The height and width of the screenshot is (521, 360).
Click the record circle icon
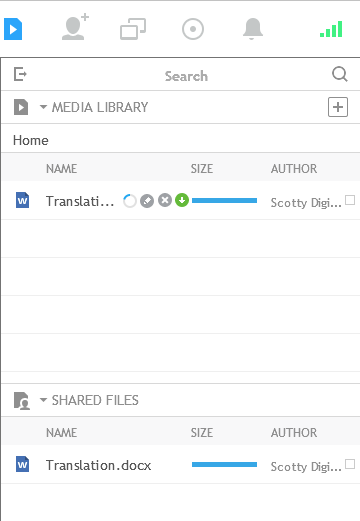[193, 29]
